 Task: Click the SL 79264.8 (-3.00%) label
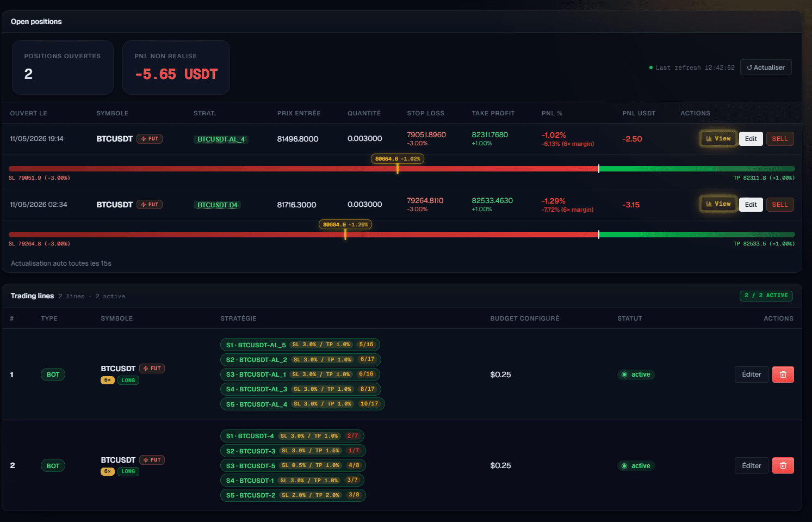(x=39, y=244)
